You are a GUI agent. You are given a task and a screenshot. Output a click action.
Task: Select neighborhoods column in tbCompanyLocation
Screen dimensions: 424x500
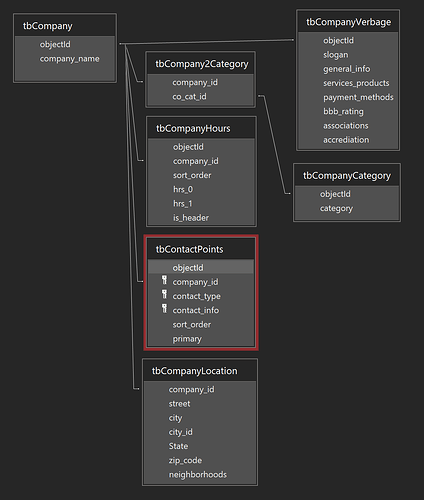(200, 474)
